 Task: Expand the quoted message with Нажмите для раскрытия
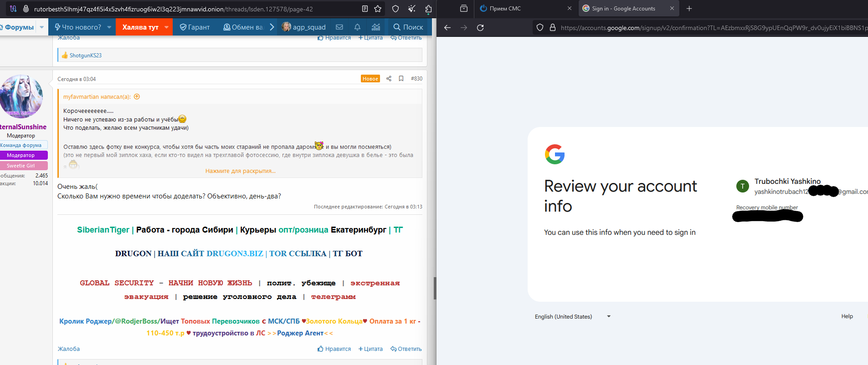[240, 171]
